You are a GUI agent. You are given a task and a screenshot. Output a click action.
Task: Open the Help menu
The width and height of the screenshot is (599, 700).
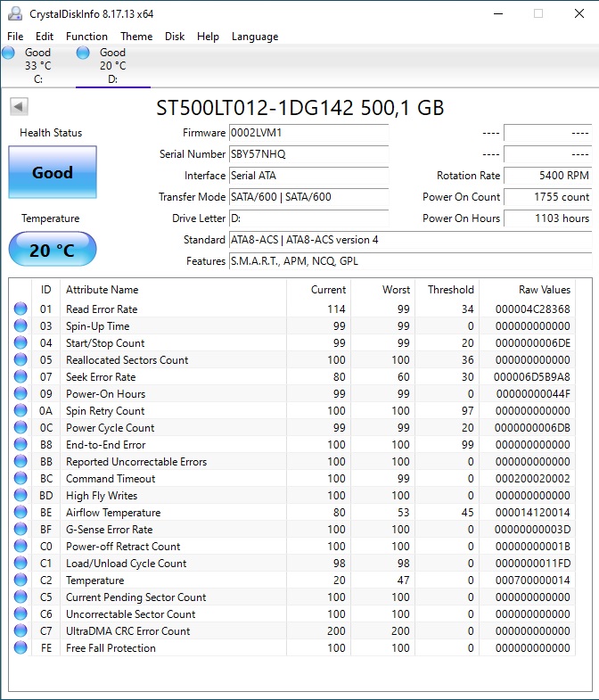coord(208,37)
